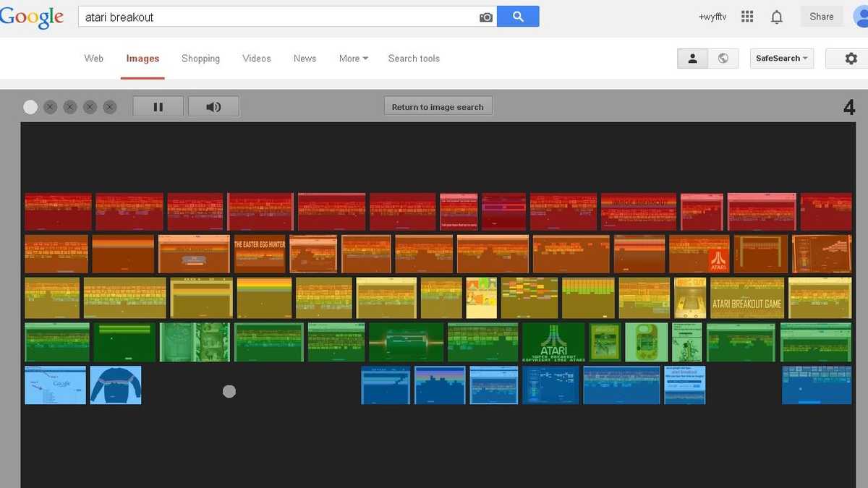The width and height of the screenshot is (868, 488).
Task: Click the notifications bell icon
Action: click(x=777, y=16)
